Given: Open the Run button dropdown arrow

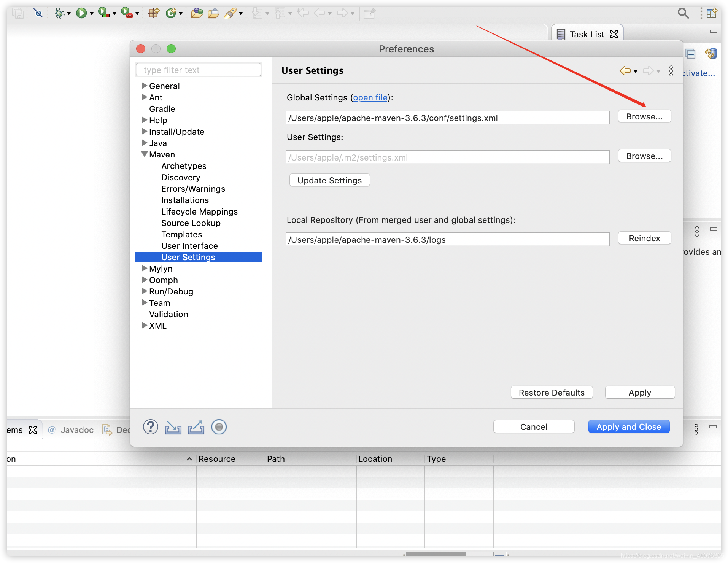Looking at the screenshot, I should 92,14.
